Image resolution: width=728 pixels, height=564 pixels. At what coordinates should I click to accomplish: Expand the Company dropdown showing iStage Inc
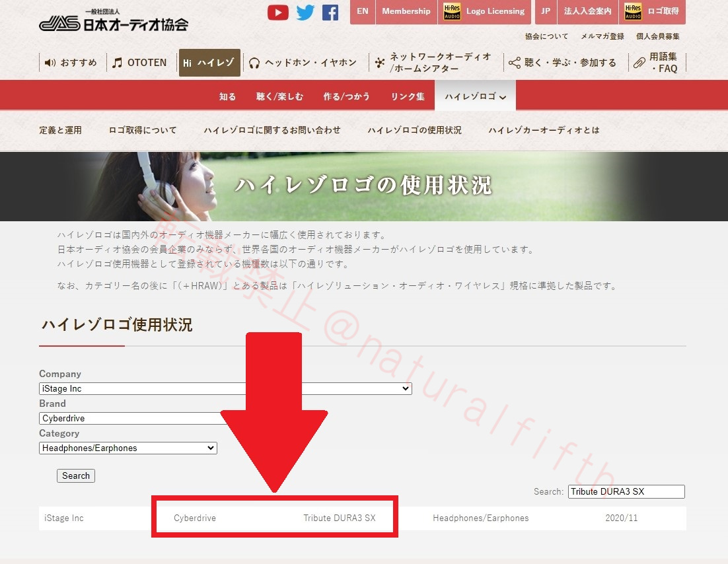(x=226, y=388)
